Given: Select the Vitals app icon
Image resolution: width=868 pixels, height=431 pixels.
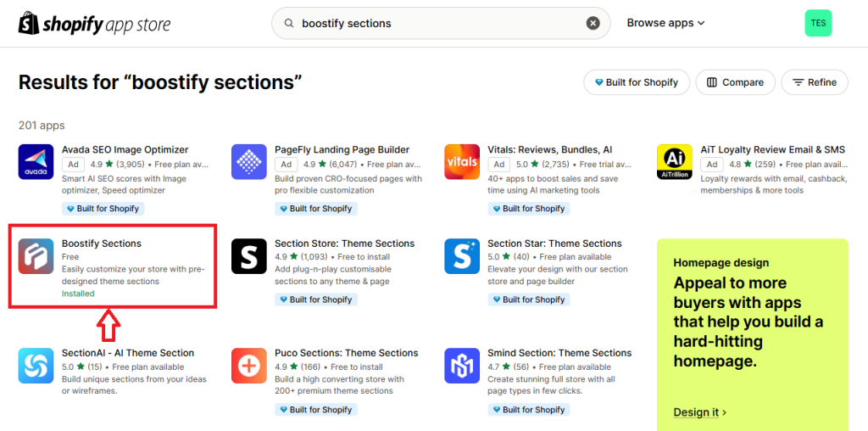Looking at the screenshot, I should (462, 162).
